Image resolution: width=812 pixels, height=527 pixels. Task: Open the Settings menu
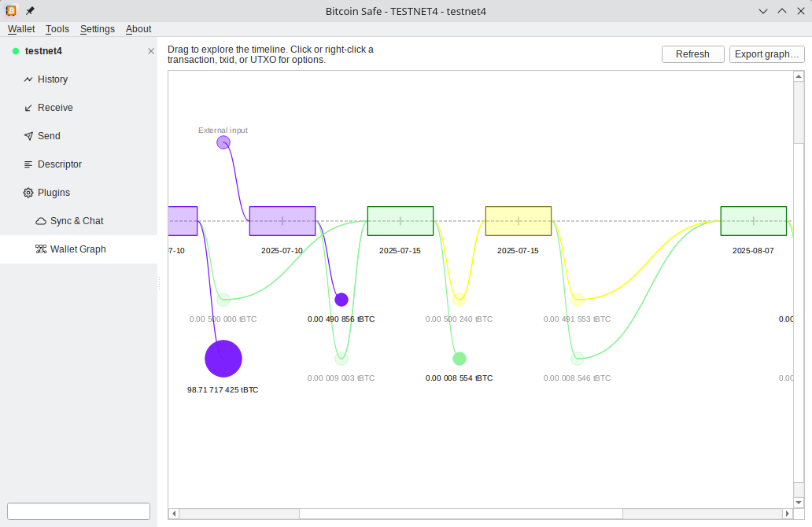click(98, 29)
